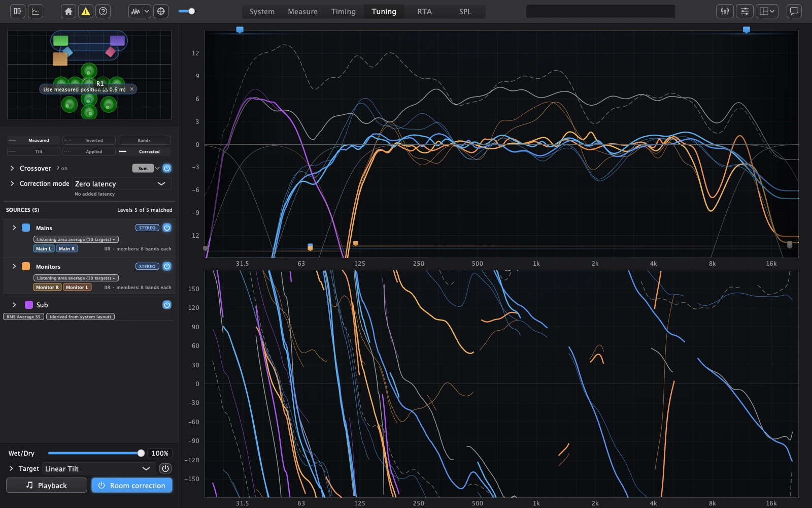
Task: Click the Room correction button
Action: tap(132, 485)
